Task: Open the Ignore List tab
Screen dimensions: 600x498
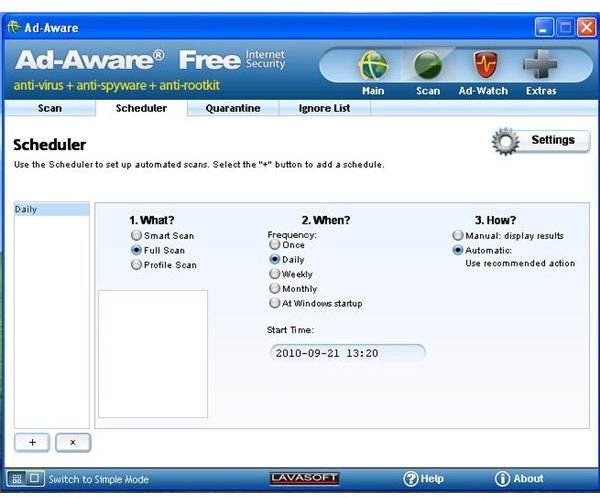Action: (x=324, y=108)
